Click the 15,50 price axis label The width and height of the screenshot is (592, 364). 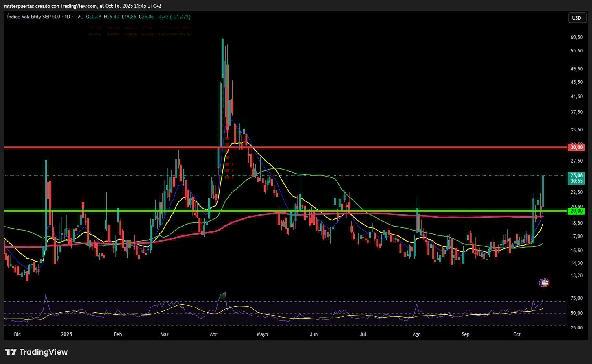pos(577,250)
